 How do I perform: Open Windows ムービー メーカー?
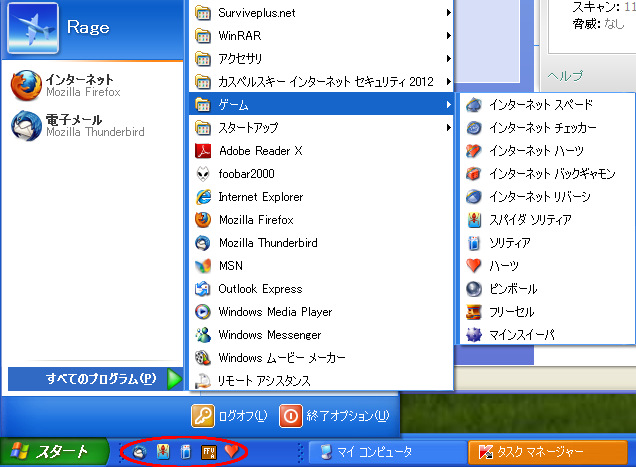tap(281, 357)
